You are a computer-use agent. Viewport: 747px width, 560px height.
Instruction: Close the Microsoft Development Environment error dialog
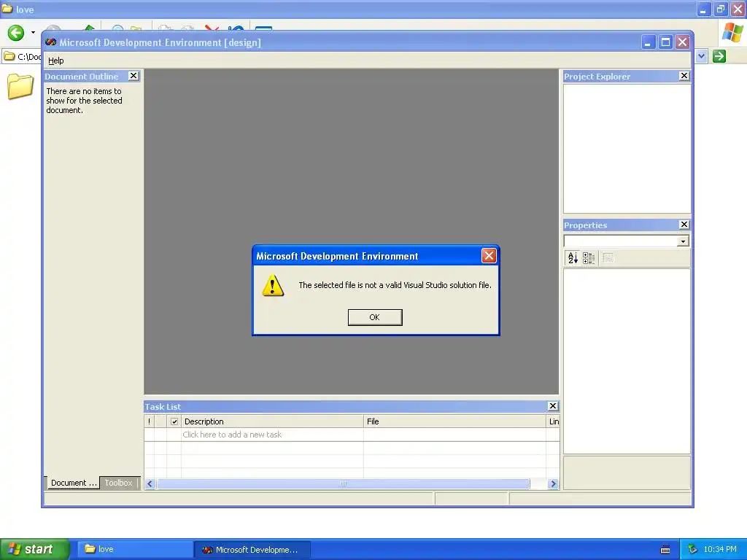[489, 256]
